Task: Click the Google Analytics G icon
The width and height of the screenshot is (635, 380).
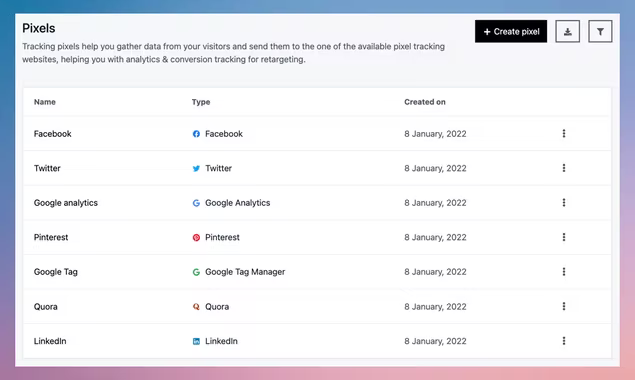Action: click(196, 203)
